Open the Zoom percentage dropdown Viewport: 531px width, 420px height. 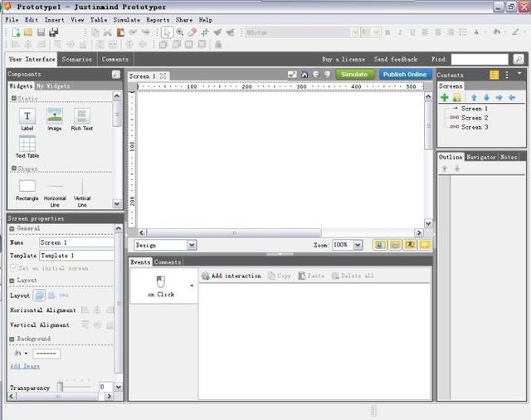(358, 245)
